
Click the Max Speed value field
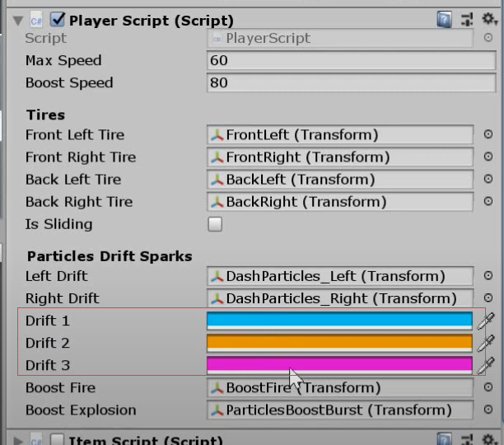pos(352,60)
